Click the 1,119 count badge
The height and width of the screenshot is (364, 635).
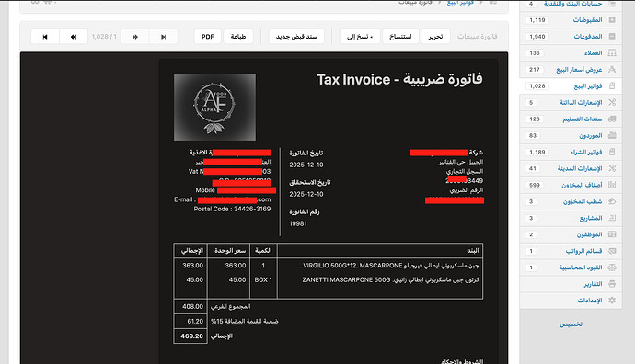coord(537,20)
